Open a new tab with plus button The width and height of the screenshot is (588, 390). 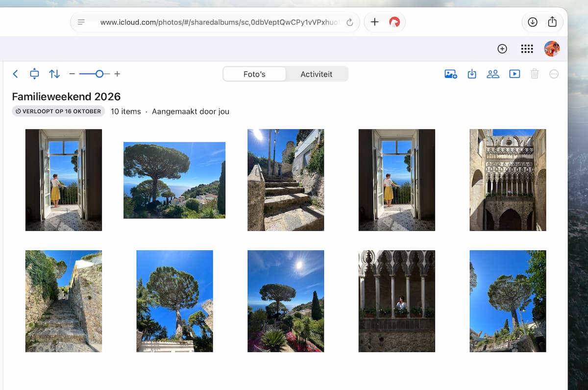click(x=375, y=22)
